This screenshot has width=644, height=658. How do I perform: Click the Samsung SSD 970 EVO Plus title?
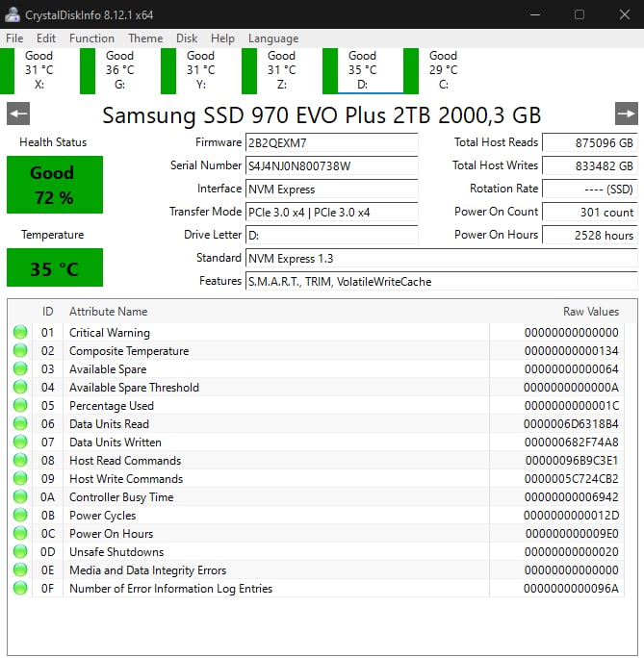click(322, 115)
